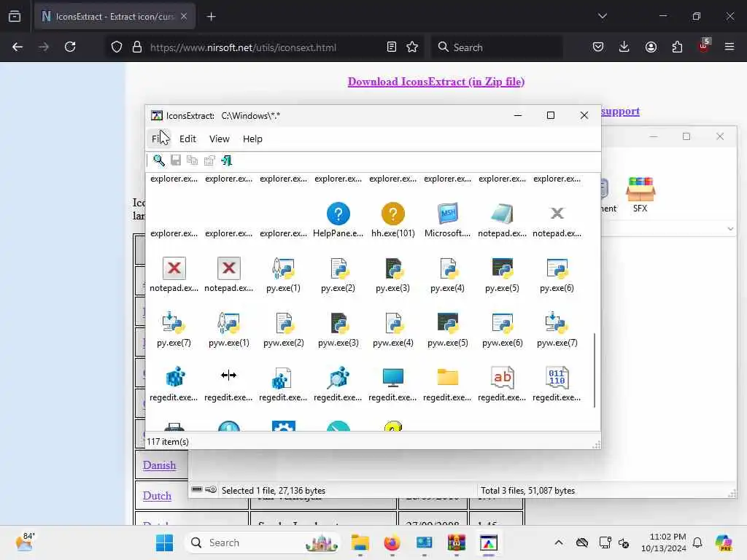Viewport: 747px width, 560px height.
Task: Switch to Firefox from taskbar
Action: (392, 542)
